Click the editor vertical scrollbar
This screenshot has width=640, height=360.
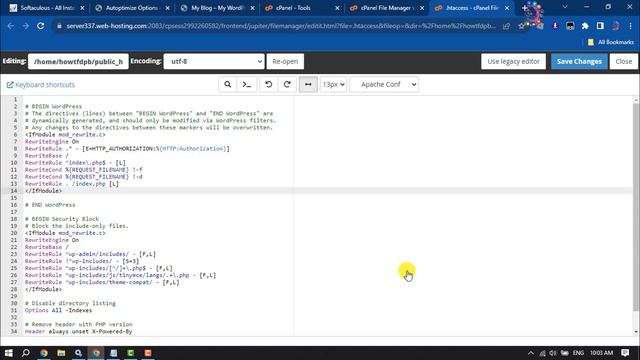tap(636, 208)
